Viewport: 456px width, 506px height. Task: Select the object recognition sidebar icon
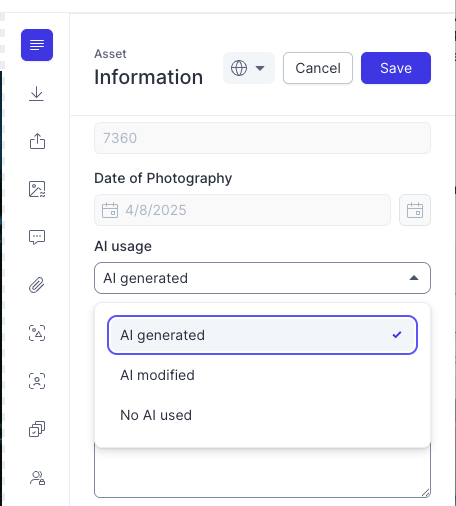tap(37, 333)
